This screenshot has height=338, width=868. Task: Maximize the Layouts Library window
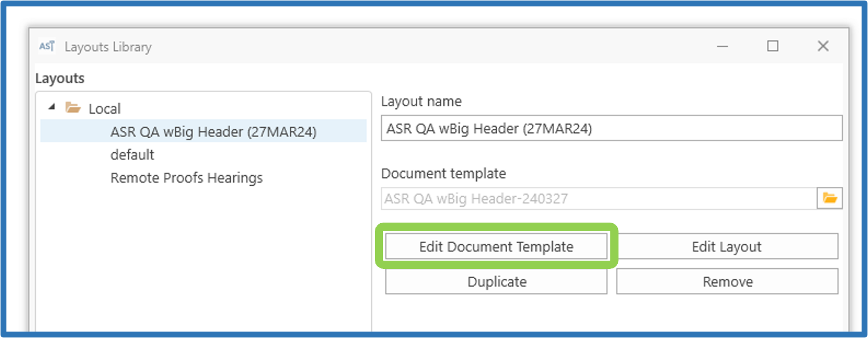pyautogui.click(x=773, y=46)
